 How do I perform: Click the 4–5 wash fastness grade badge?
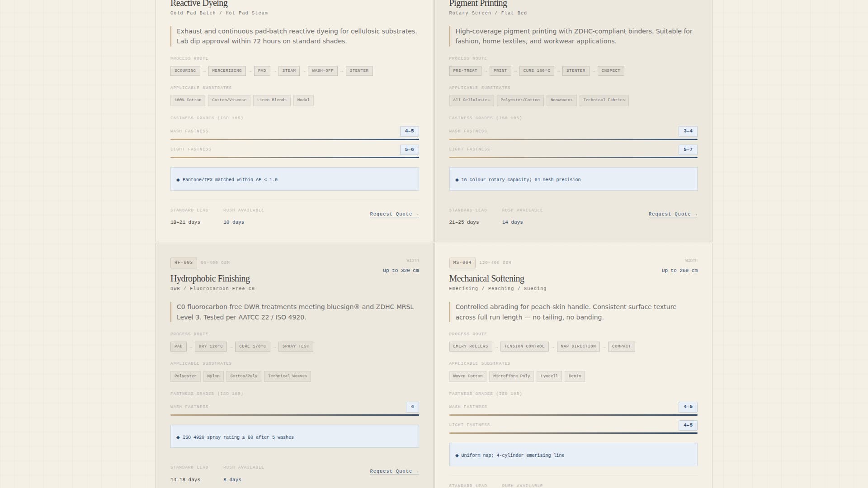coord(409,131)
